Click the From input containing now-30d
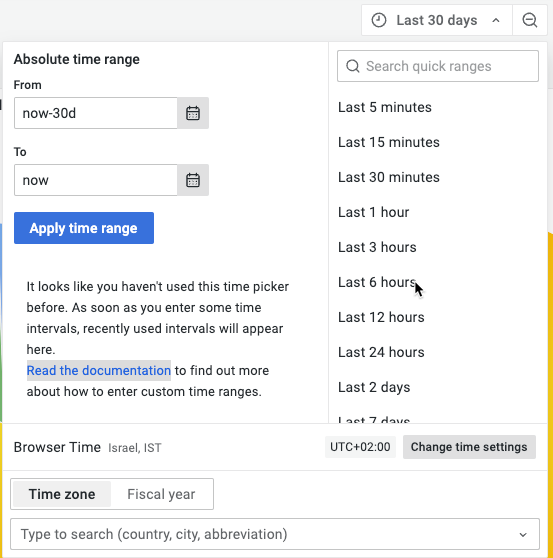The image size is (553, 558). 96,113
